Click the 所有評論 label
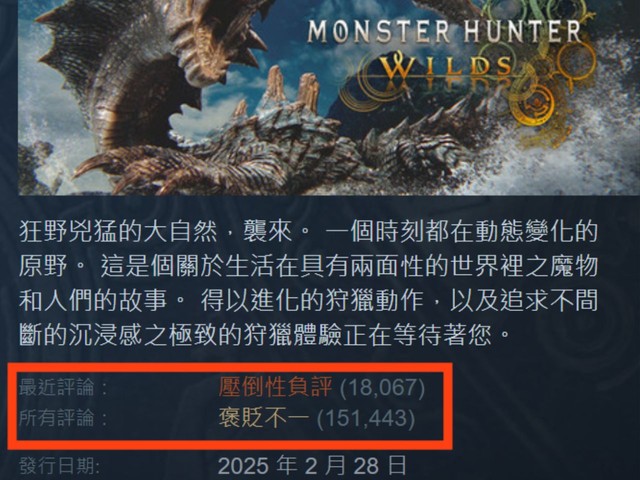 pos(64,418)
